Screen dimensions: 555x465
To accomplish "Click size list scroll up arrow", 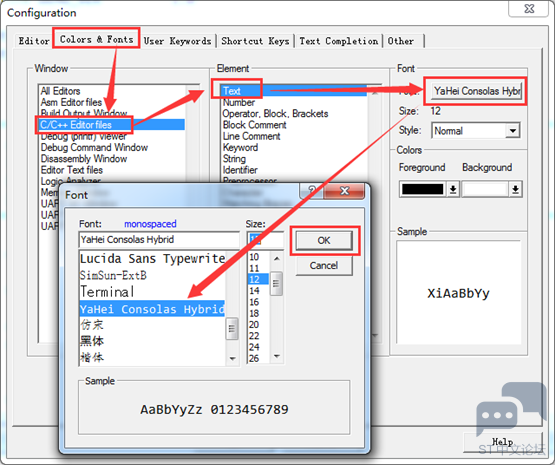I will (x=277, y=258).
